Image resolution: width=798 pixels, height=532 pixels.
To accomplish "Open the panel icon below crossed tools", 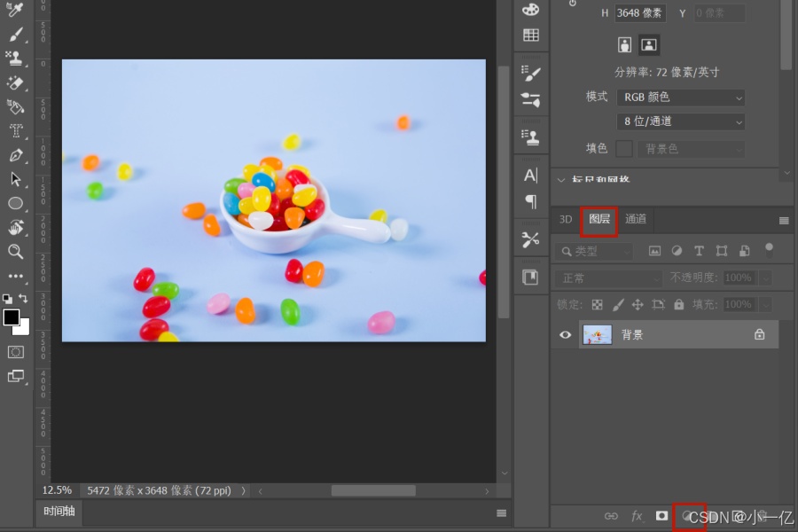I will point(530,278).
